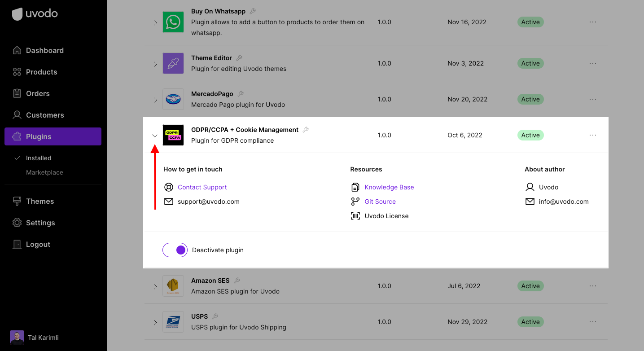The height and width of the screenshot is (351, 644).
Task: Click author person icon beside Uvodo
Action: tap(530, 187)
